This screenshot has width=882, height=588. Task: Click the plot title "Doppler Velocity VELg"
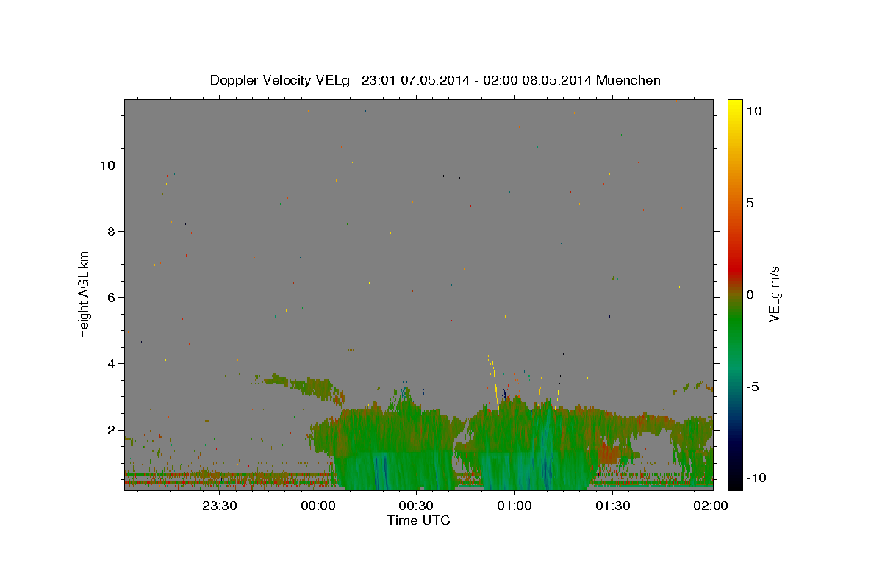[x=282, y=80]
